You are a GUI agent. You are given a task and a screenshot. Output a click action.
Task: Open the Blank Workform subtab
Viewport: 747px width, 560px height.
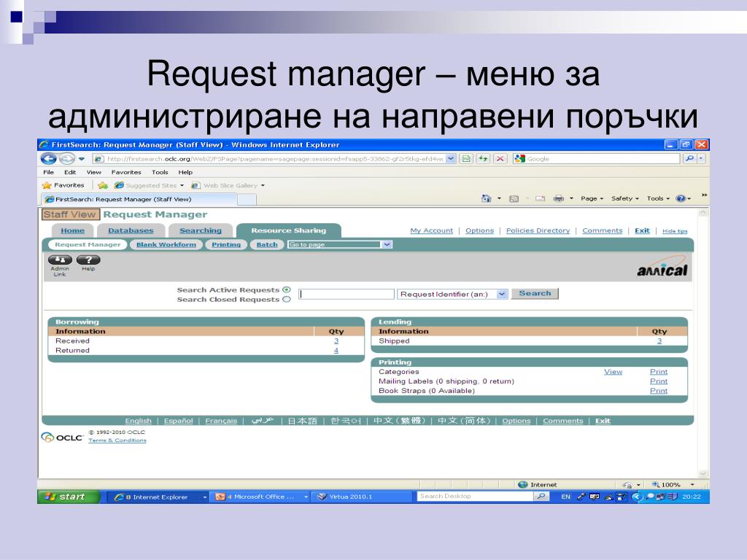[166, 245]
